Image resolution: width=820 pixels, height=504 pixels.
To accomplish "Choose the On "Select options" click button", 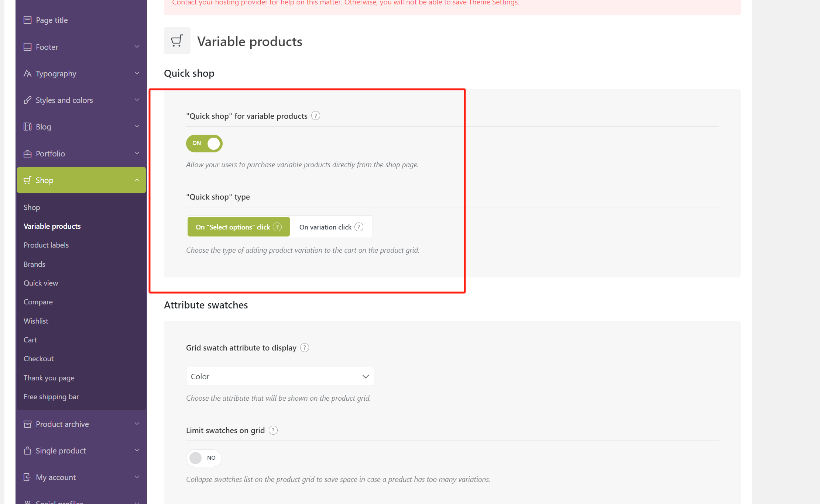I will click(x=233, y=227).
